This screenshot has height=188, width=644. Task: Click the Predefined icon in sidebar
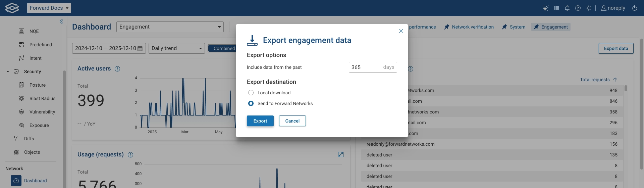click(21, 45)
